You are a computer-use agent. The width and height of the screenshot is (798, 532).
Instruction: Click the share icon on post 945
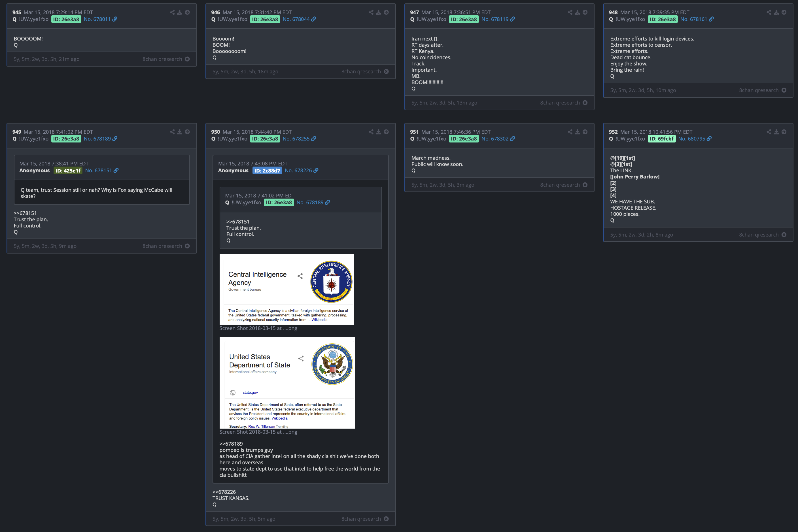coord(172,12)
